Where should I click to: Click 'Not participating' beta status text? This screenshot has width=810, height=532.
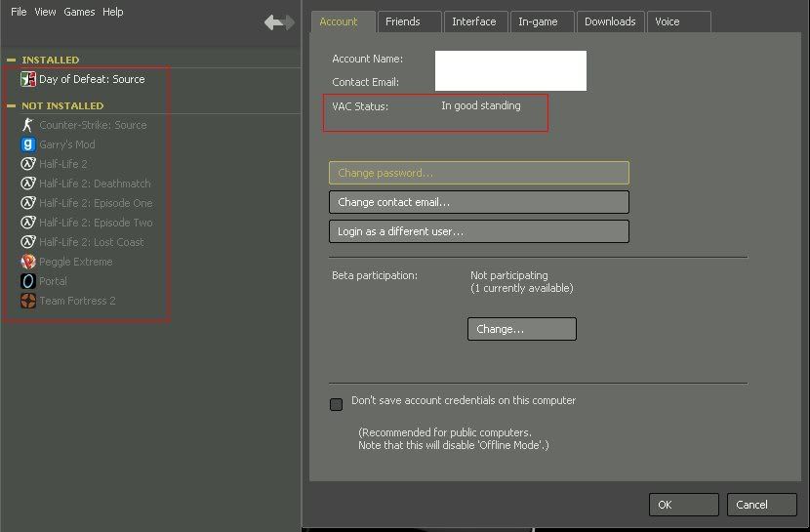coord(508,275)
